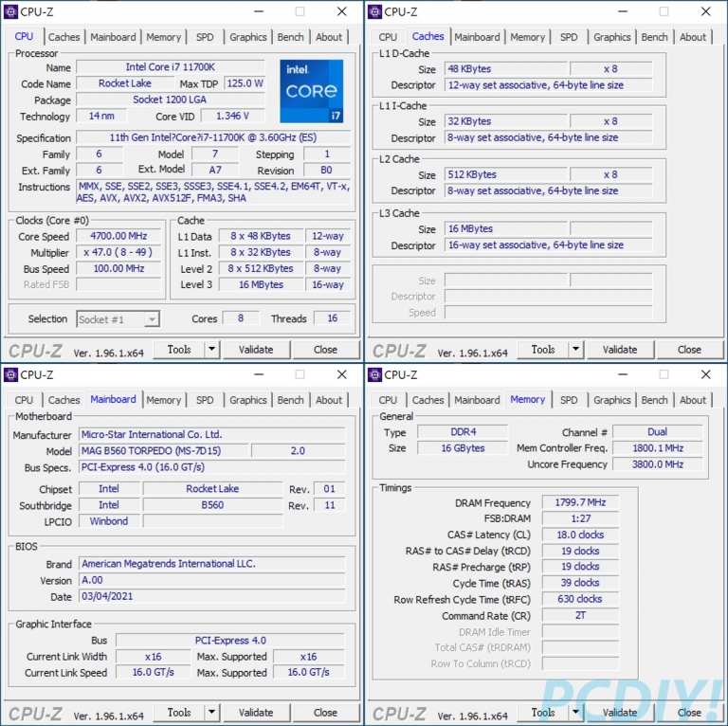Click Validate button in CPU window
The width and height of the screenshot is (728, 726).
[x=256, y=349]
